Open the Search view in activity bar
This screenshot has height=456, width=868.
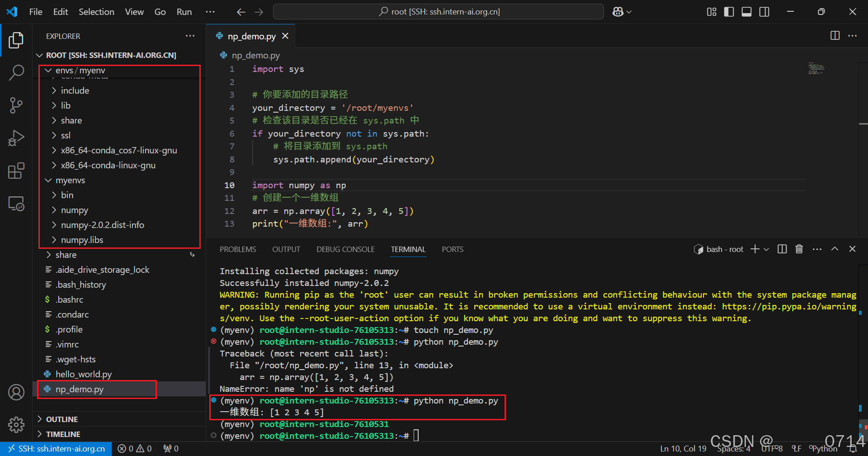tap(16, 72)
